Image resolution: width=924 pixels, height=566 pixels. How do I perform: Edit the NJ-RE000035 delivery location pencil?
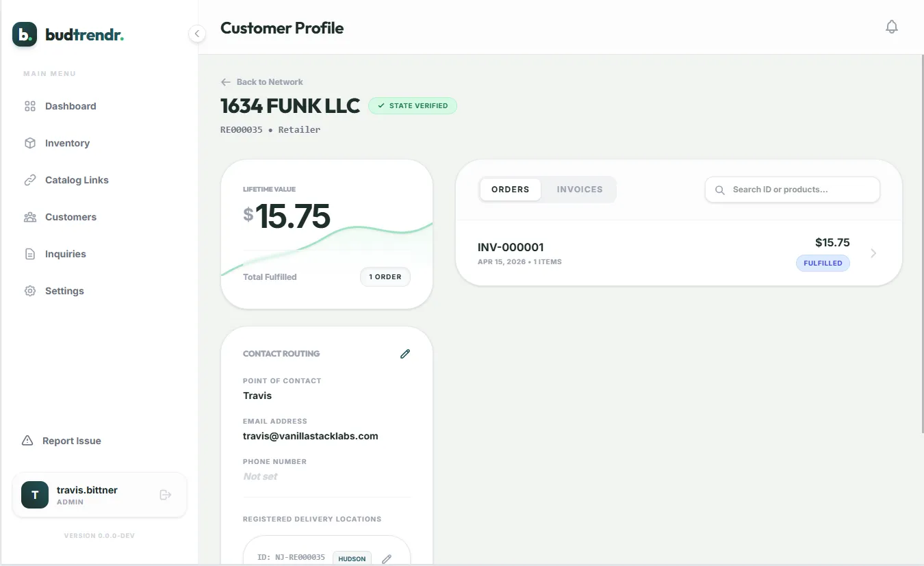click(x=387, y=559)
